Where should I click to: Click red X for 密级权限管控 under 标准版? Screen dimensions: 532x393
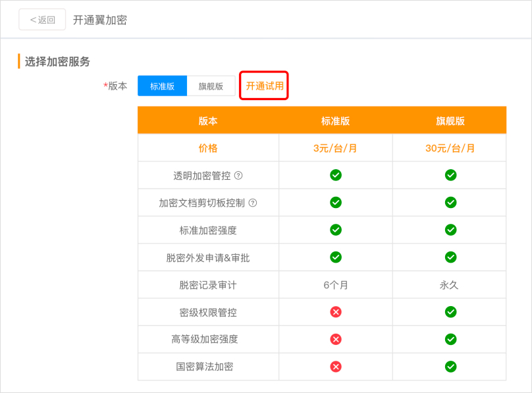[336, 312]
